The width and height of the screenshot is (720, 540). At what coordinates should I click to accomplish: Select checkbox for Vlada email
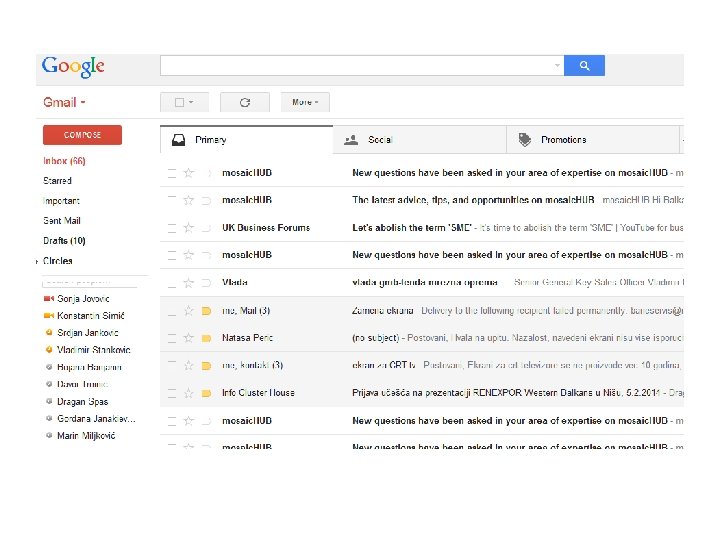click(172, 283)
